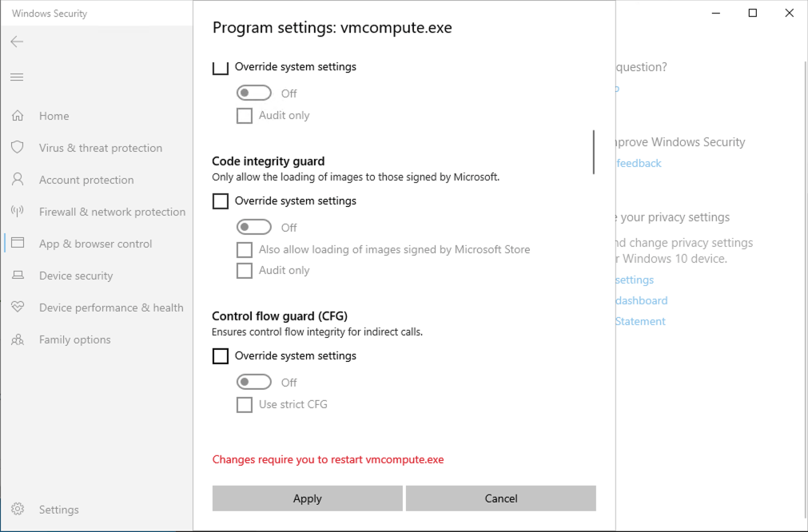Maximize the Windows Security window
Image resolution: width=808 pixels, height=532 pixels.
click(753, 13)
